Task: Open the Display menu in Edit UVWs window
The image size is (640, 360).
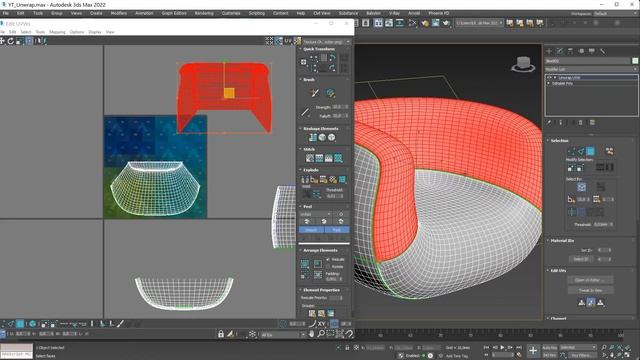Action: (95, 32)
